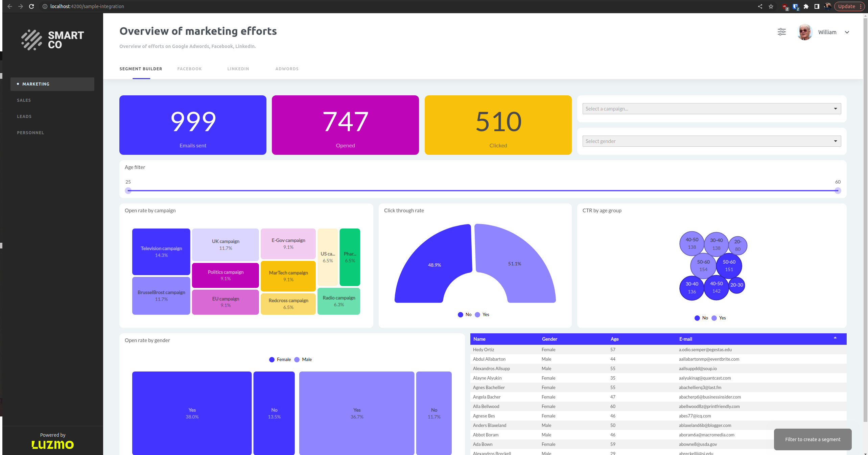Click the sort arrow in the table header
This screenshot has height=455, width=868.
point(835,337)
